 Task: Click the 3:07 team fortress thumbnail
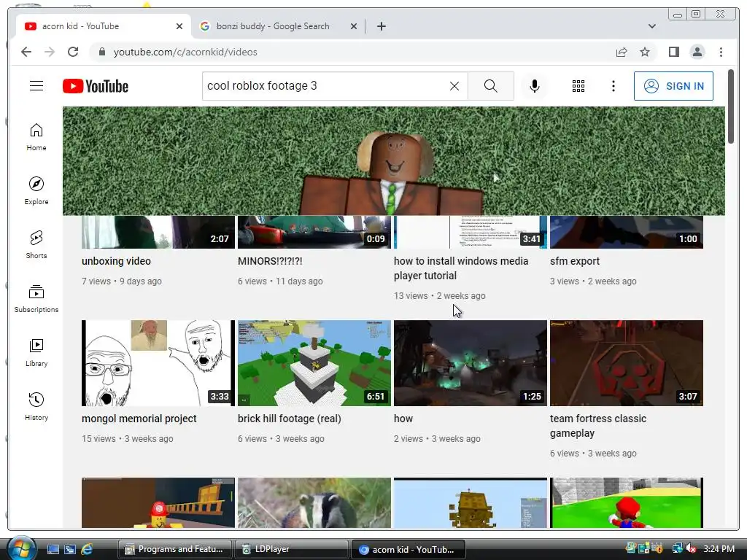coord(627,363)
